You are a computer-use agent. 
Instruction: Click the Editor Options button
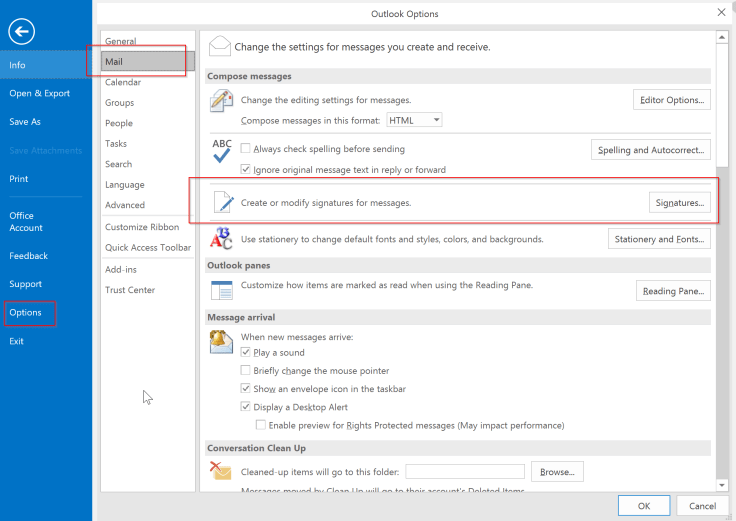coord(671,100)
